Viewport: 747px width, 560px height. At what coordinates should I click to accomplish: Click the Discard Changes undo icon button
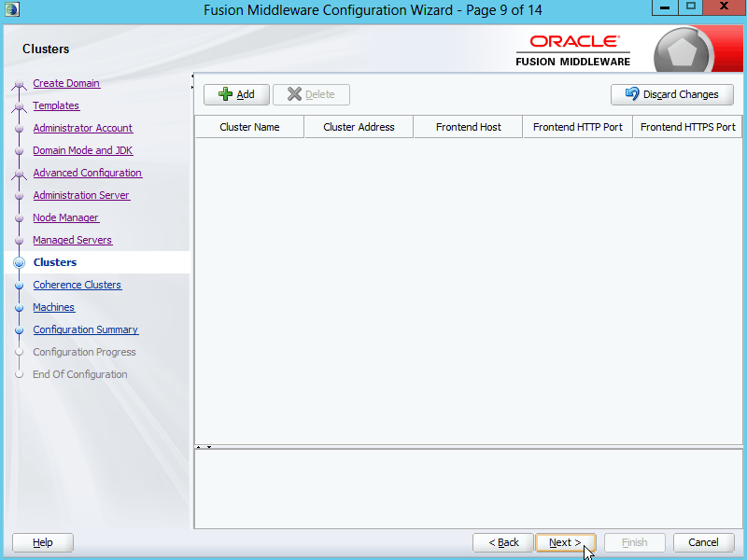coord(671,94)
